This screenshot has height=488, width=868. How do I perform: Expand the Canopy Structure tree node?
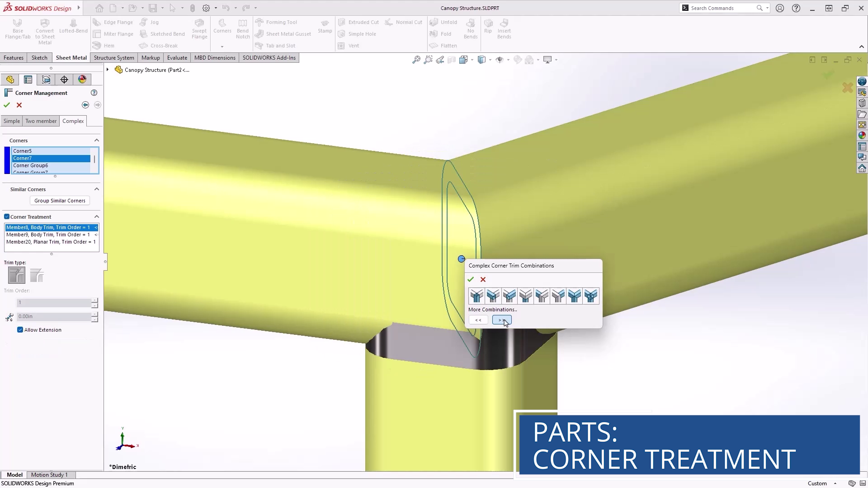pos(108,70)
